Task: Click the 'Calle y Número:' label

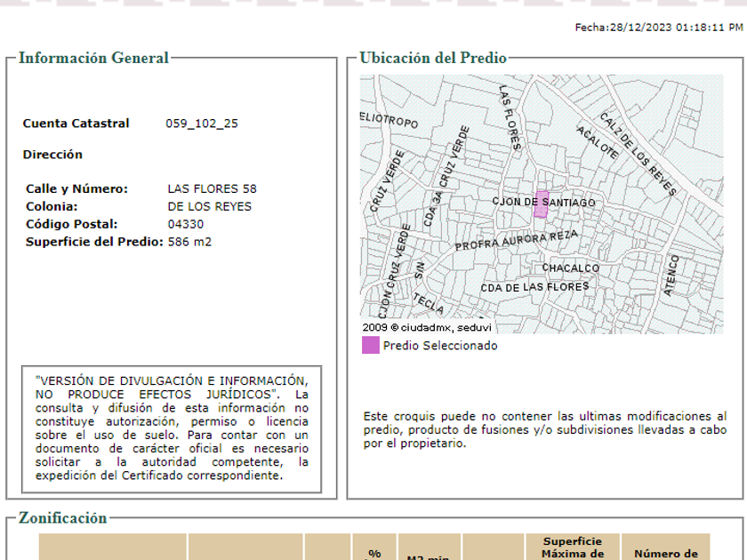Action: pos(76,189)
